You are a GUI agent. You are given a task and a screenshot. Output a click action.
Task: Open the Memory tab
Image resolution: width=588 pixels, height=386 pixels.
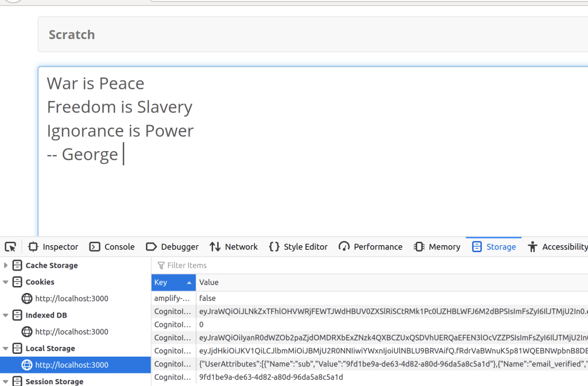[437, 247]
